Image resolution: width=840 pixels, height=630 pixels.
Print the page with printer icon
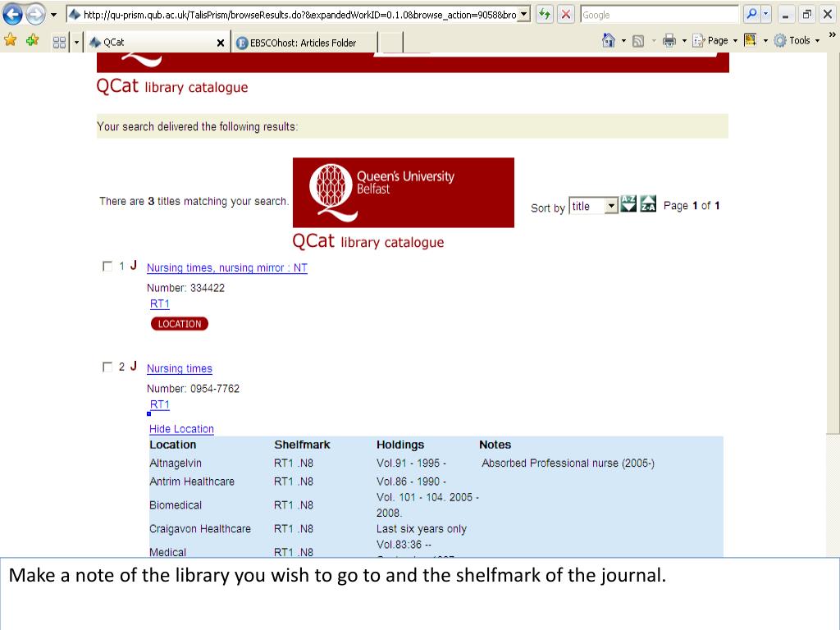[669, 41]
